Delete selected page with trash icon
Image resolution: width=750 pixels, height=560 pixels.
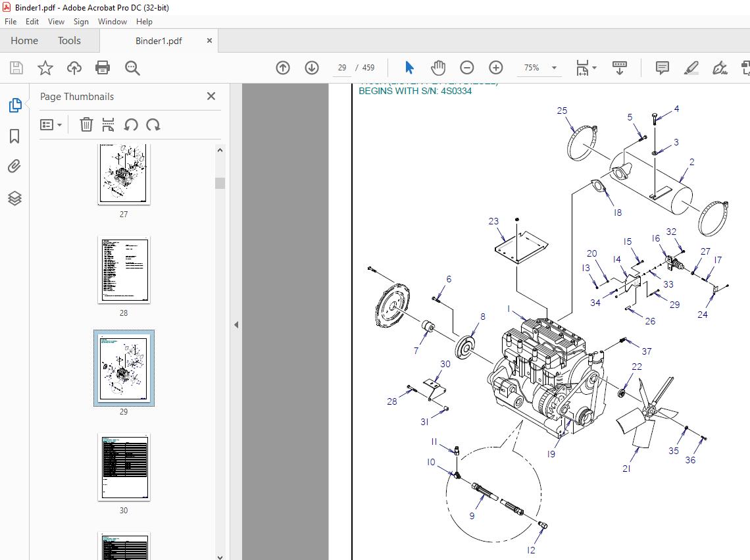coord(86,125)
